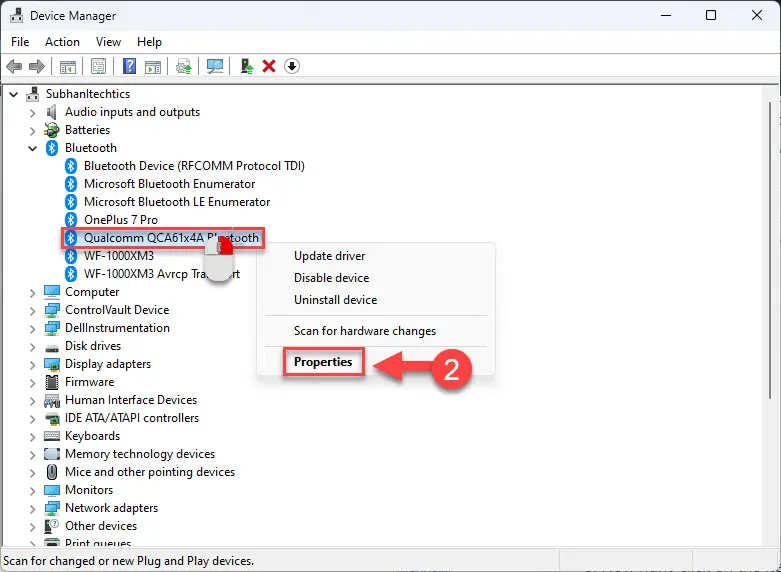The width and height of the screenshot is (781, 572).
Task: Click the blue Help question-mark toolbar icon
Action: [129, 66]
